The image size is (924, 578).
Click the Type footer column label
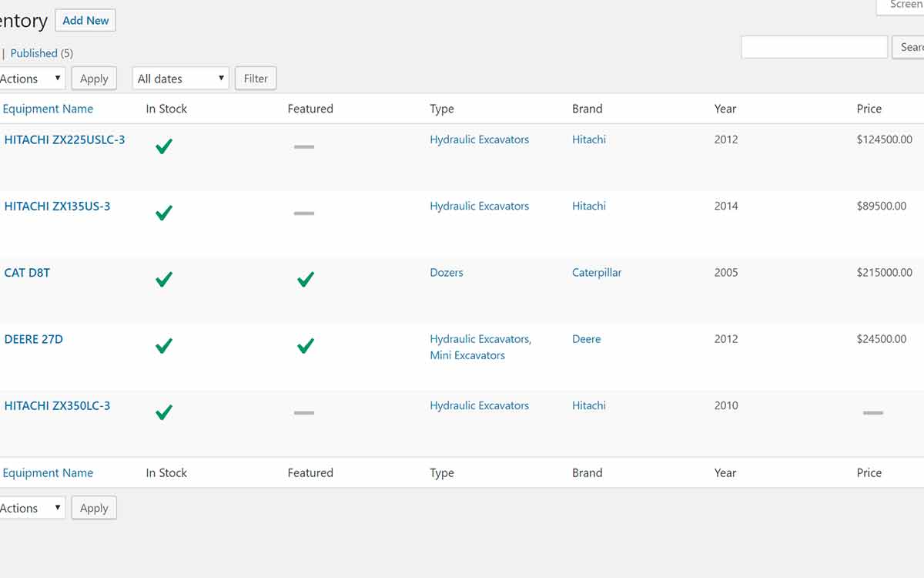442,473
